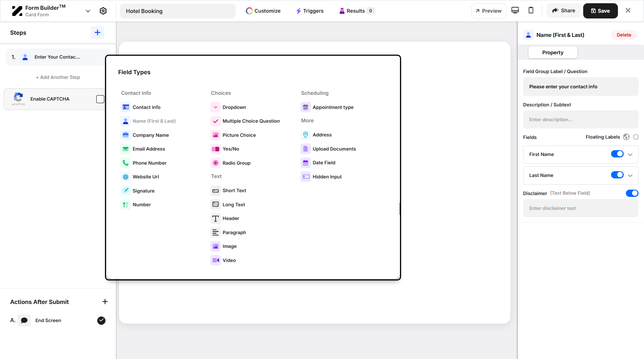644x359 pixels.
Task: Tick the Floating Labels checkbox
Action: pos(636,137)
